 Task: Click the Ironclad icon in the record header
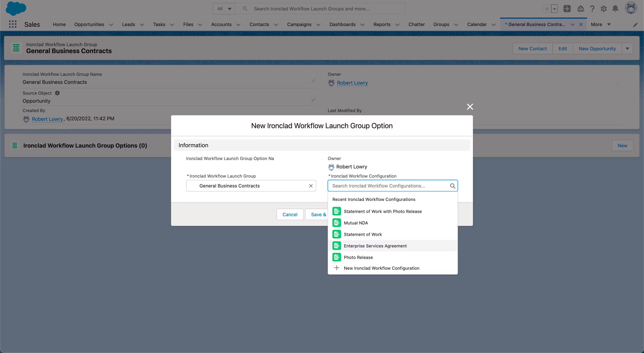click(16, 48)
